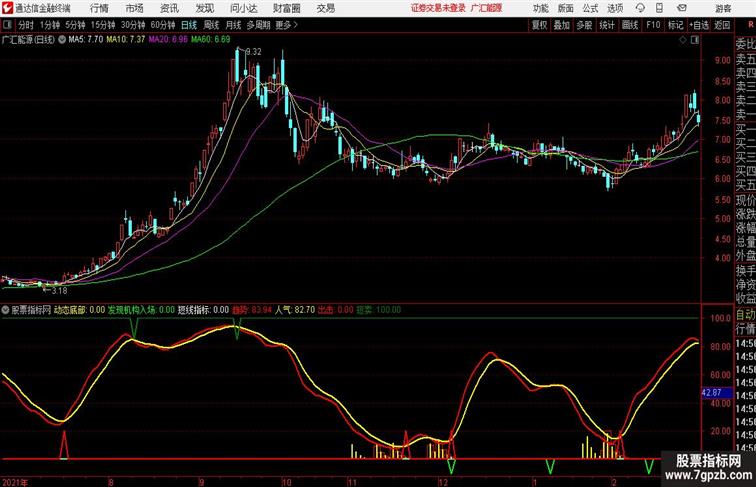Click the 统计 statistics toolbar button

tap(607, 25)
